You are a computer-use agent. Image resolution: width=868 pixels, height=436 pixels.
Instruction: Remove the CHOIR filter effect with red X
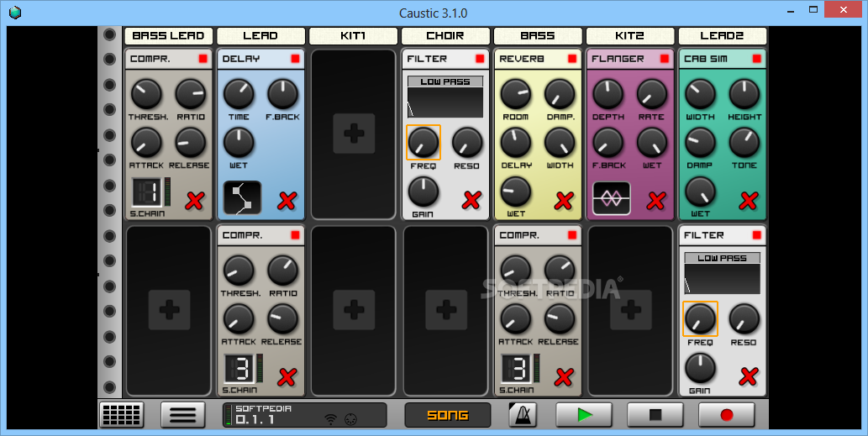471,200
